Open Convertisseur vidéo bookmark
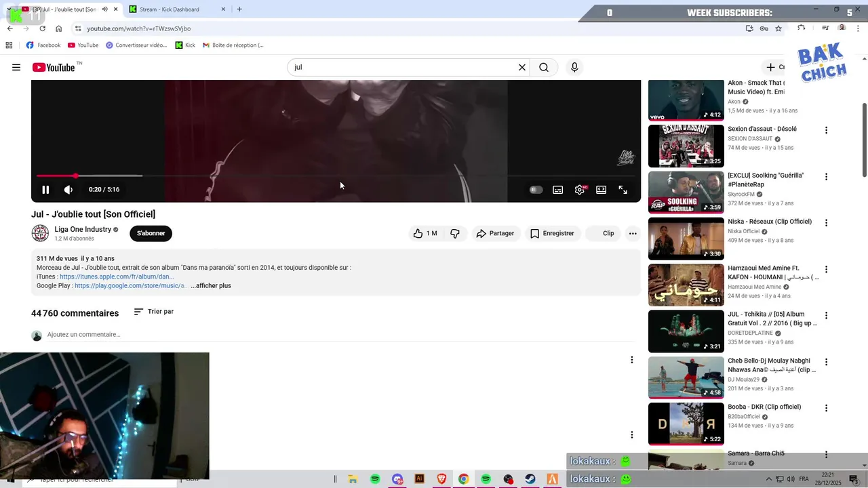Screen dimensions: 868x488 [x=136, y=45]
